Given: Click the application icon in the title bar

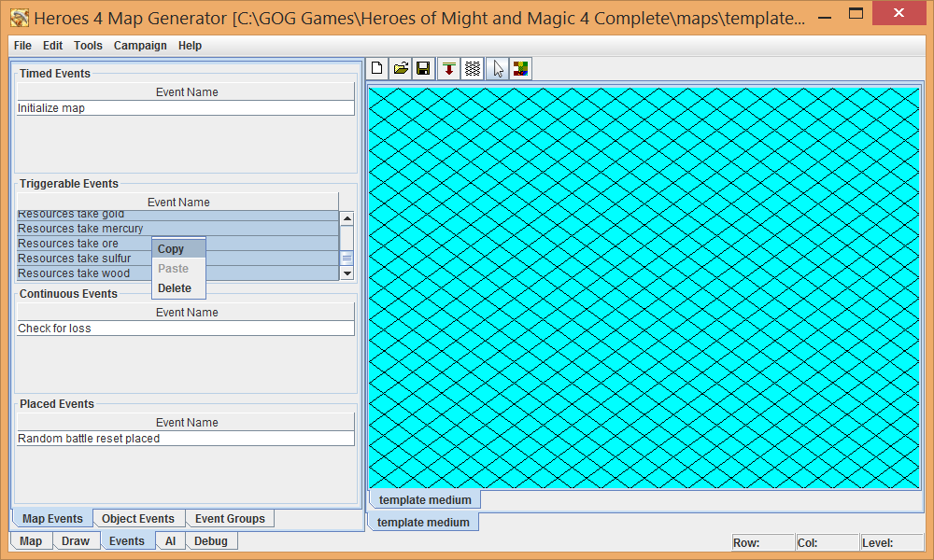Looking at the screenshot, I should tap(20, 18).
